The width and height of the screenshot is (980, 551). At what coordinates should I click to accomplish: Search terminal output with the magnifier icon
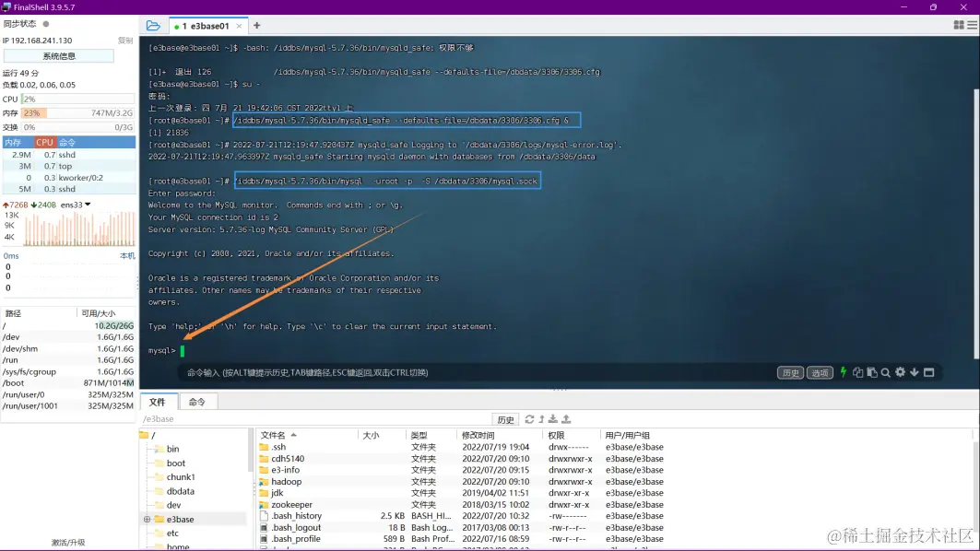pyautogui.click(x=886, y=372)
